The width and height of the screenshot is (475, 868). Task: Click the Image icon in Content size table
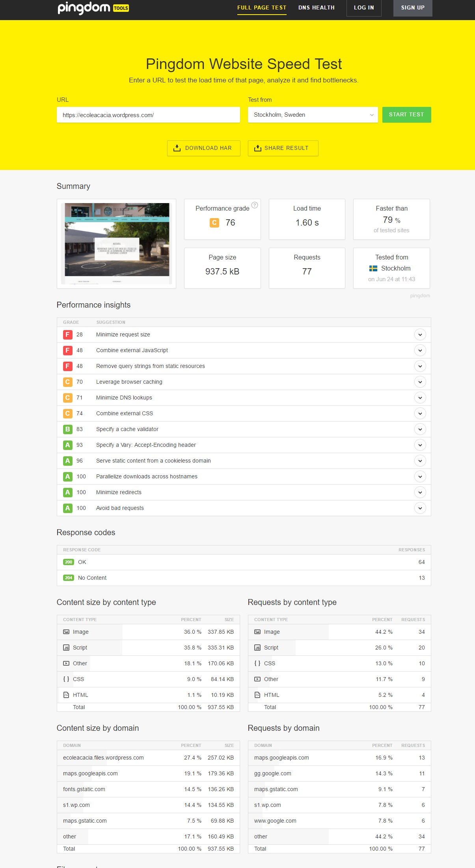click(66, 632)
